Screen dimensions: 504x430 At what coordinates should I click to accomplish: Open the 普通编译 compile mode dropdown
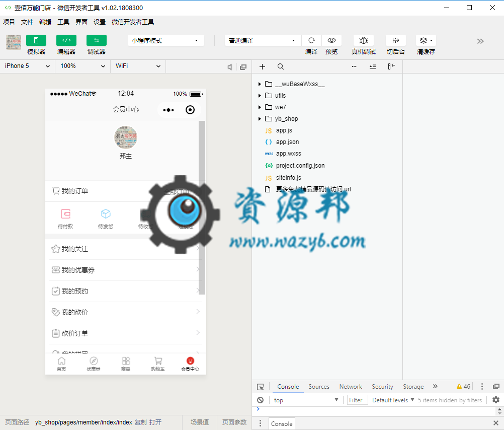pyautogui.click(x=263, y=41)
